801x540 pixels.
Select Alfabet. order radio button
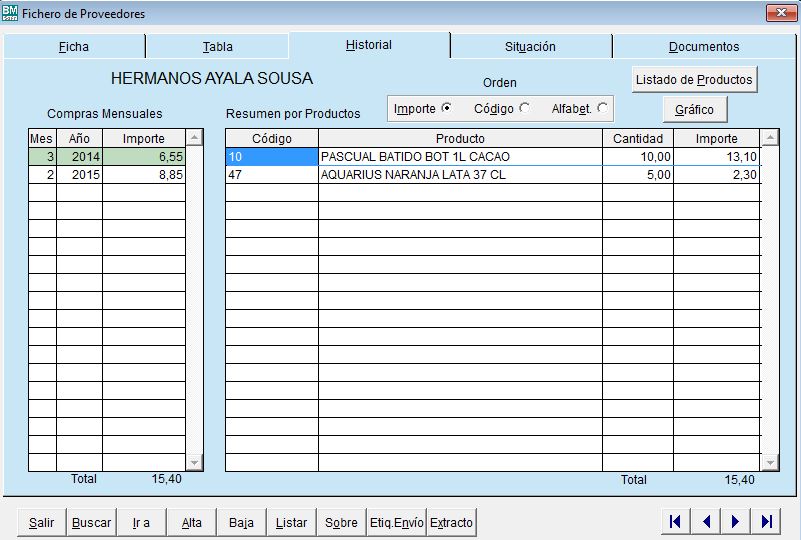click(x=602, y=108)
